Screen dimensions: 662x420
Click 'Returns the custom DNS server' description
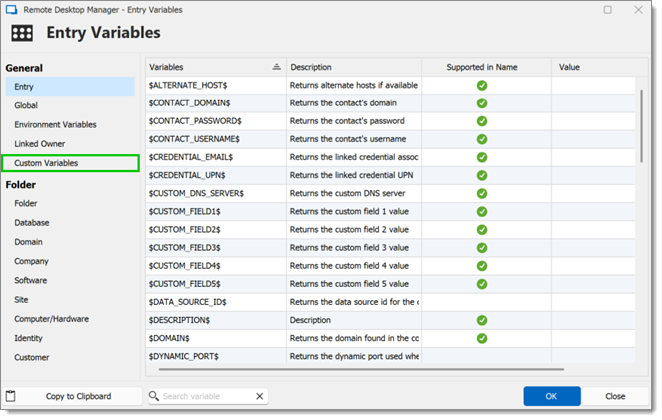347,194
